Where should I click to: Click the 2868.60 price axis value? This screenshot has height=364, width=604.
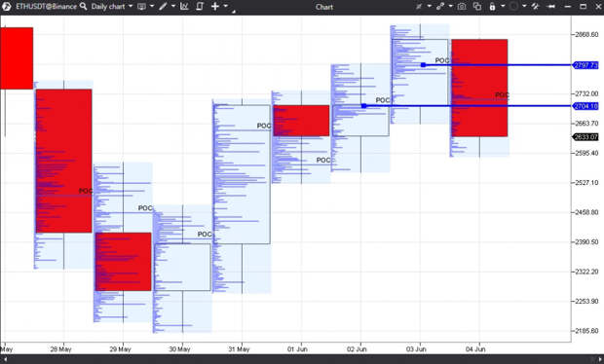586,35
